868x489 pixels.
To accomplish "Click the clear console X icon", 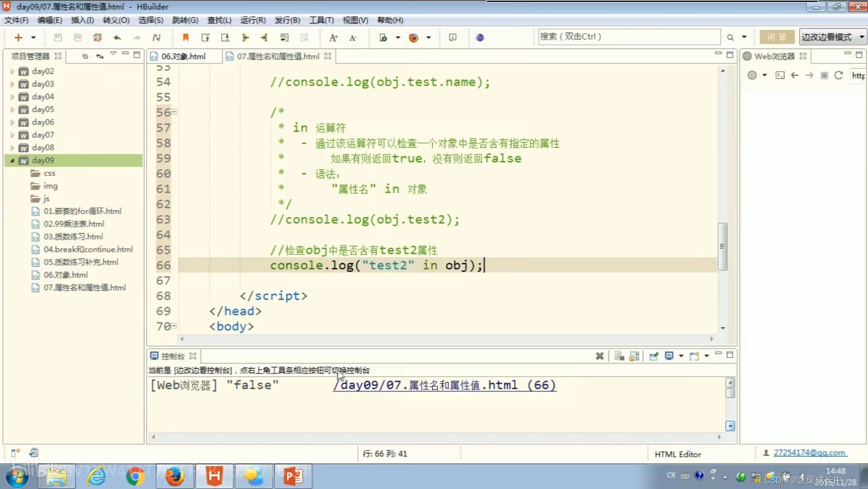I will [x=600, y=356].
